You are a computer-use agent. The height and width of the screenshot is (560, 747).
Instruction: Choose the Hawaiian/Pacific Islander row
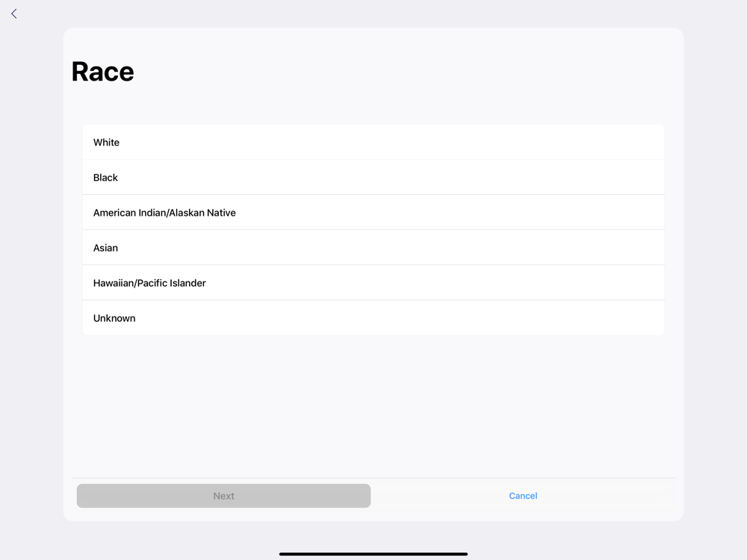click(x=373, y=283)
